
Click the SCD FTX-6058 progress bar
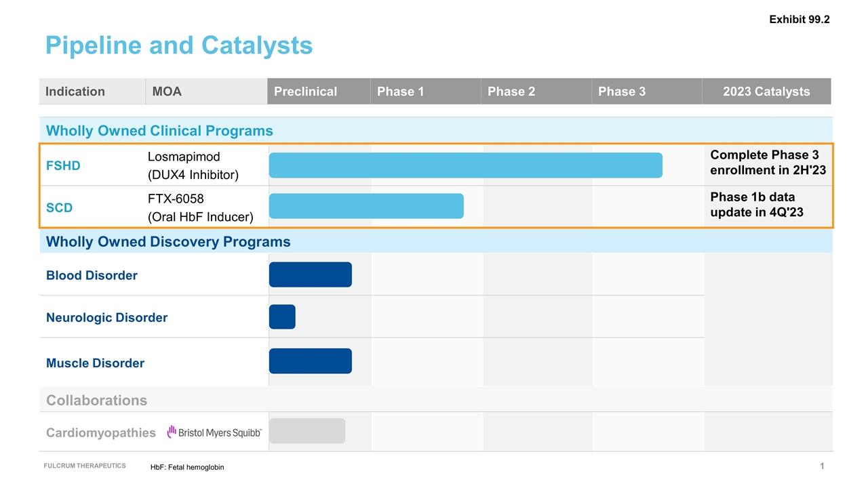point(366,206)
